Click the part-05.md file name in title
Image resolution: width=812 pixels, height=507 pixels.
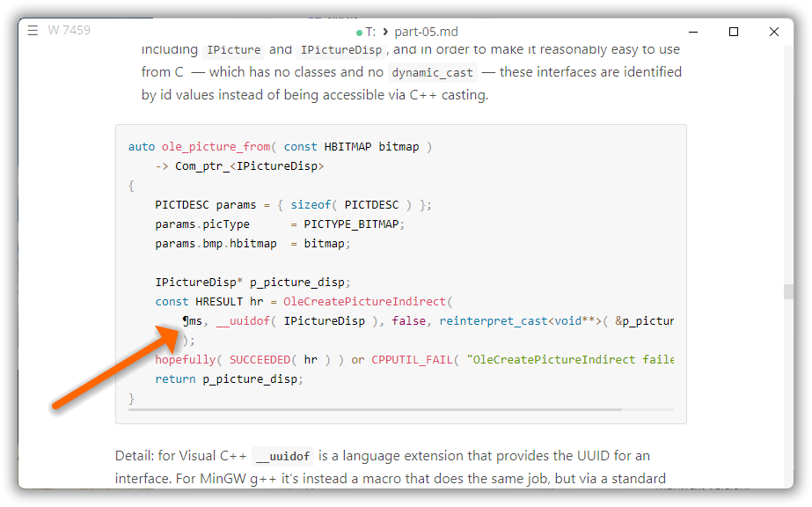[x=426, y=32]
